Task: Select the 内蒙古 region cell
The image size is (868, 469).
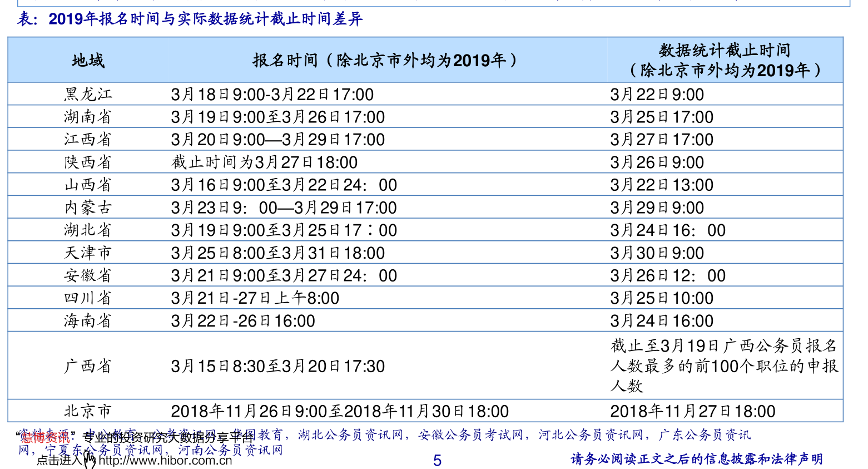Action: pyautogui.click(x=88, y=208)
